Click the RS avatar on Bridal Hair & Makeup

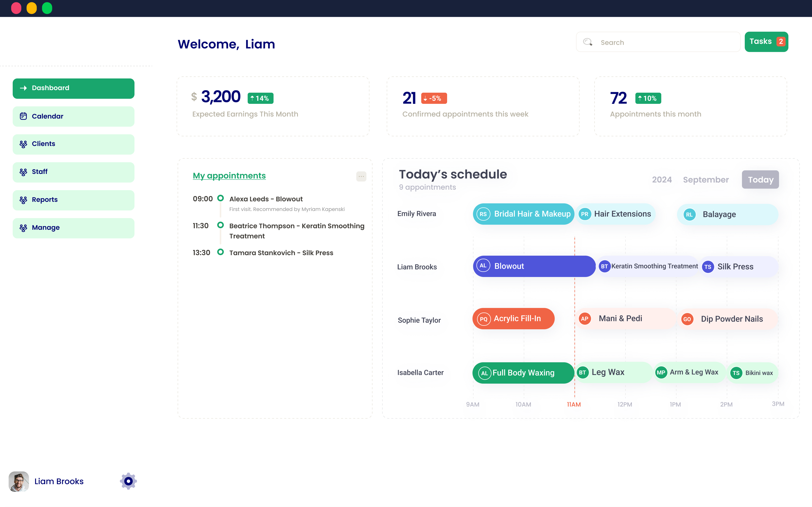[483, 214]
